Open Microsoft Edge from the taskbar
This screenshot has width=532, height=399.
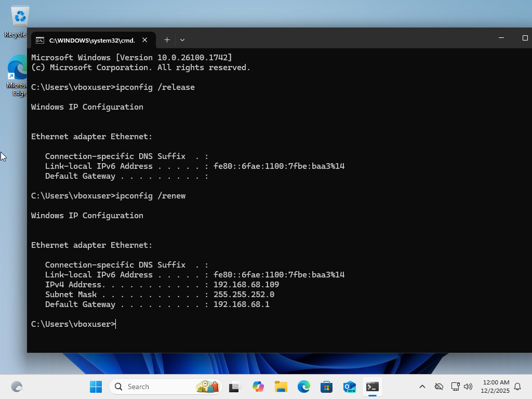303,387
